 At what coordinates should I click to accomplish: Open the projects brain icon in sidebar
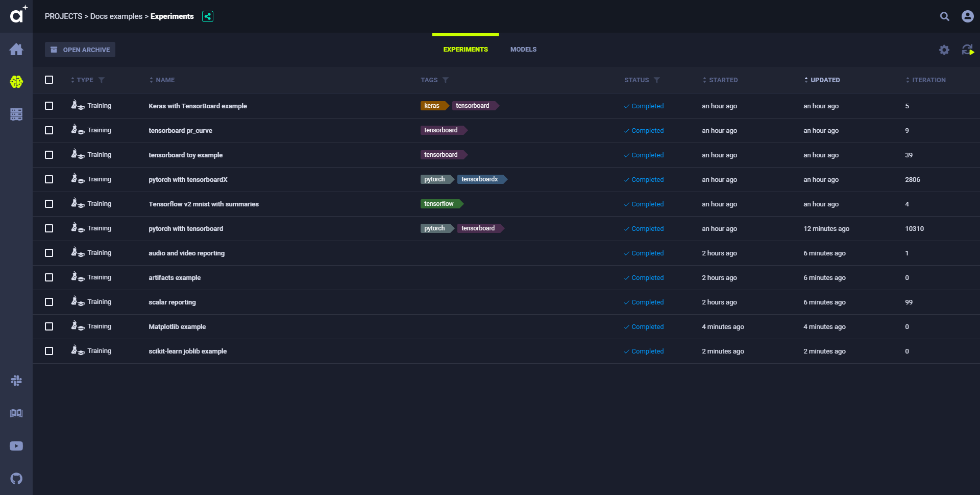click(16, 82)
